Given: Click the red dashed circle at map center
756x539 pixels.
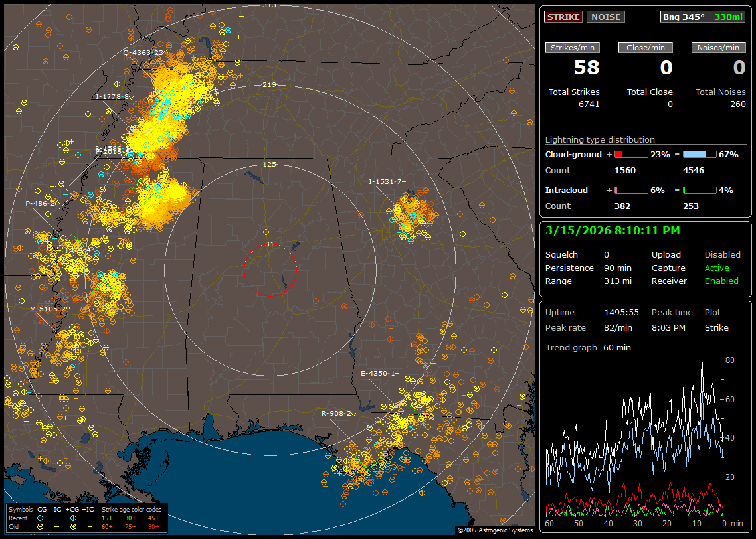Looking at the screenshot, I should [x=270, y=269].
